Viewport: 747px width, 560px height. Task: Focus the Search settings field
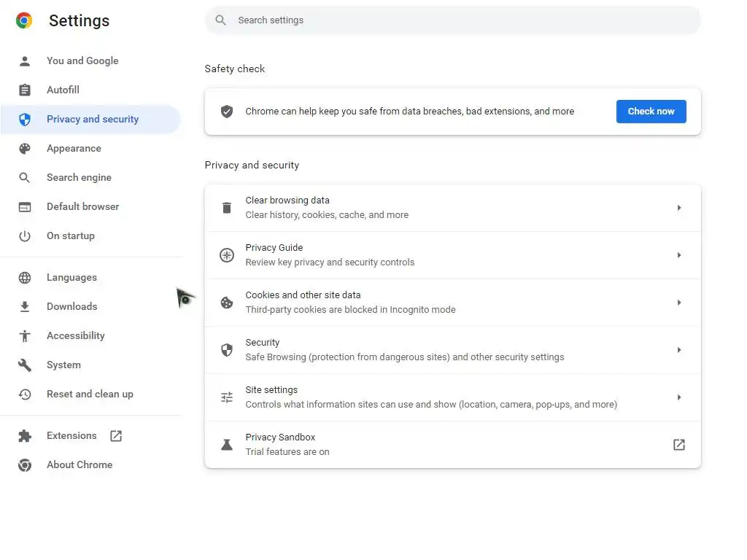point(452,20)
